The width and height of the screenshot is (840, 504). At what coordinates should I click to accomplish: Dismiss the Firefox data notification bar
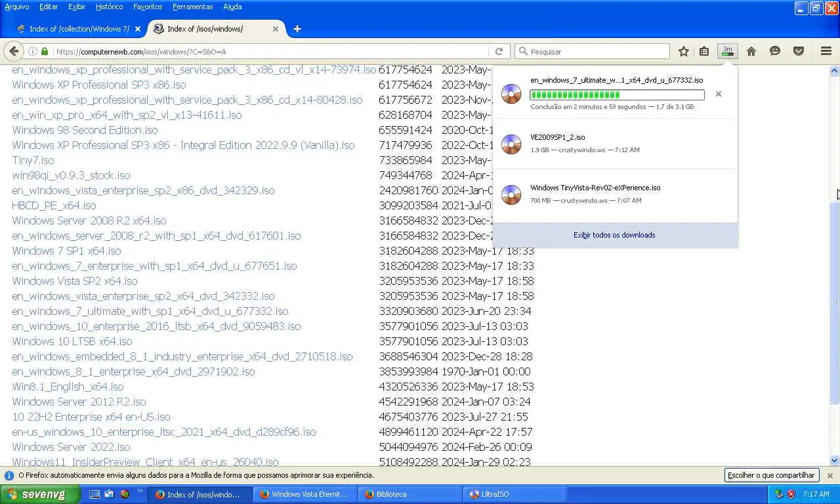click(x=829, y=475)
